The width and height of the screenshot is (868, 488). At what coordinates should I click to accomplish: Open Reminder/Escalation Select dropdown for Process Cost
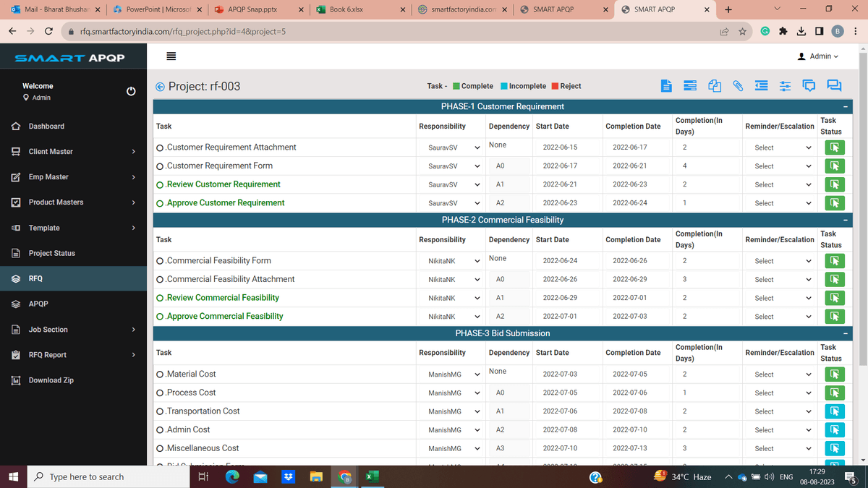(779, 393)
